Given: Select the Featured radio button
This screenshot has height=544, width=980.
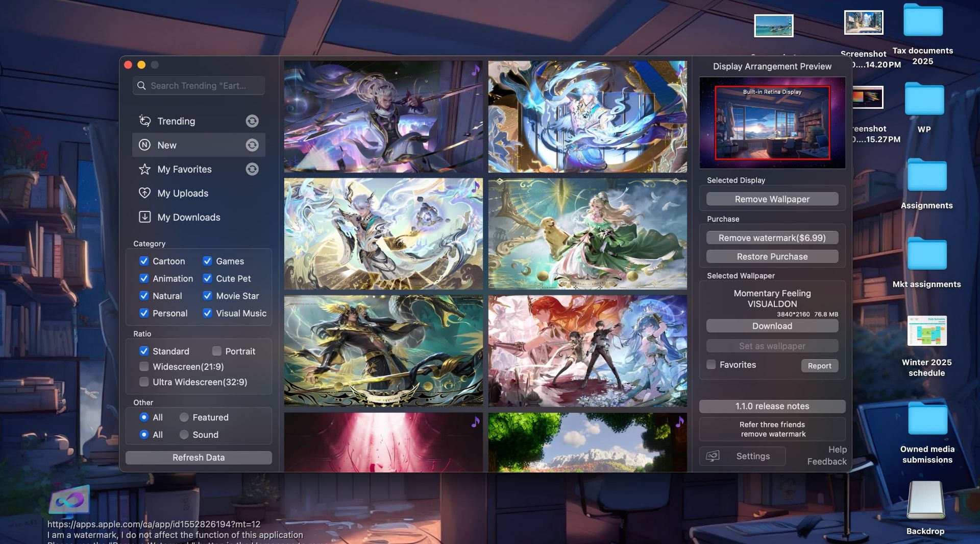Looking at the screenshot, I should tap(184, 417).
